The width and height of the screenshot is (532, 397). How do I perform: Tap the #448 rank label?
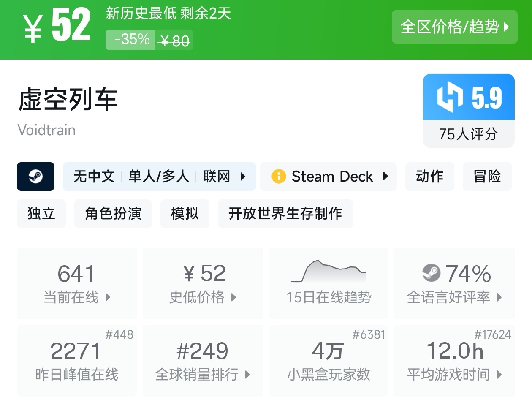119,335
